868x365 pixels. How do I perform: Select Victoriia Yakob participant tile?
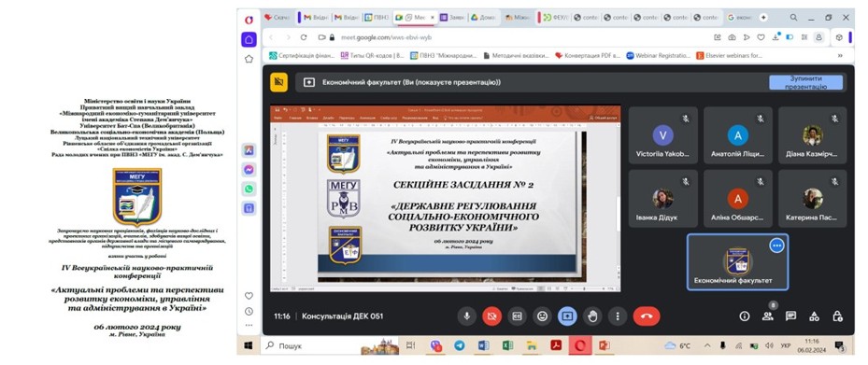(663, 135)
